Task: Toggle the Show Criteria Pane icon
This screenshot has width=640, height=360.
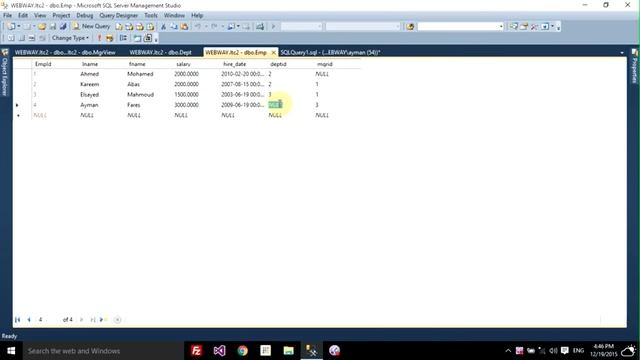Action: (21, 38)
